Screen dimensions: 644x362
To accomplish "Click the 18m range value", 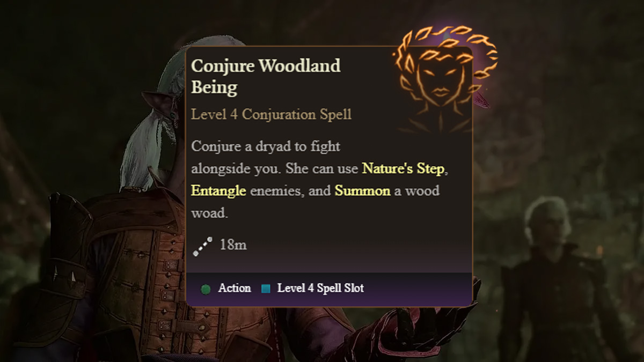I will pos(233,245).
